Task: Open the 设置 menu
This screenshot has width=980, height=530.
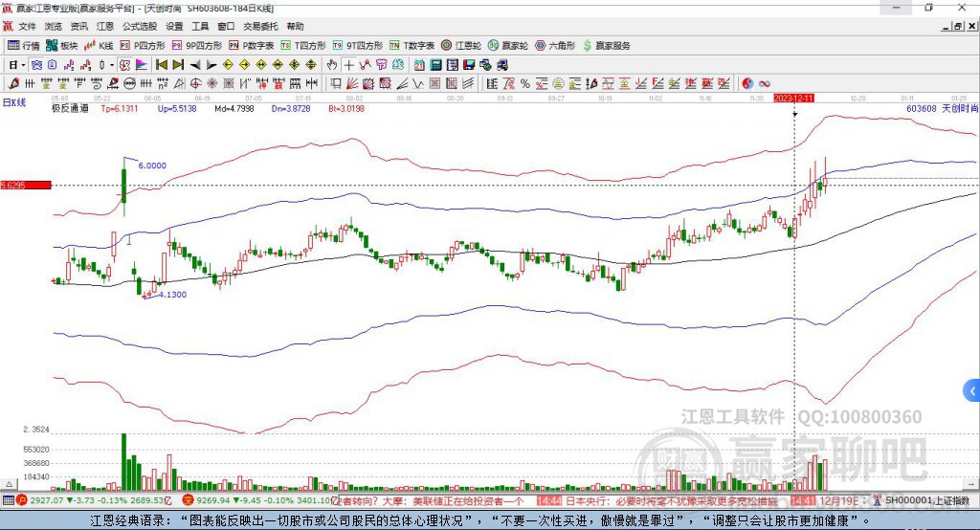Action: tap(174, 26)
